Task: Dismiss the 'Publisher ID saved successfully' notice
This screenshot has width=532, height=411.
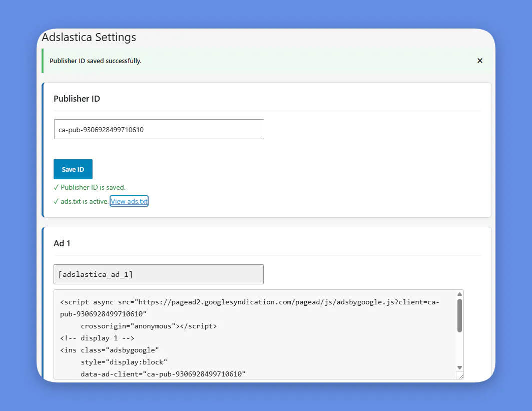Action: click(479, 61)
